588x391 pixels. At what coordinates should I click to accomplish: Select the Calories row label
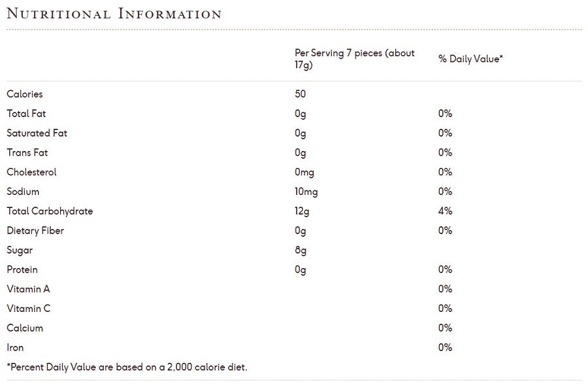click(x=25, y=94)
